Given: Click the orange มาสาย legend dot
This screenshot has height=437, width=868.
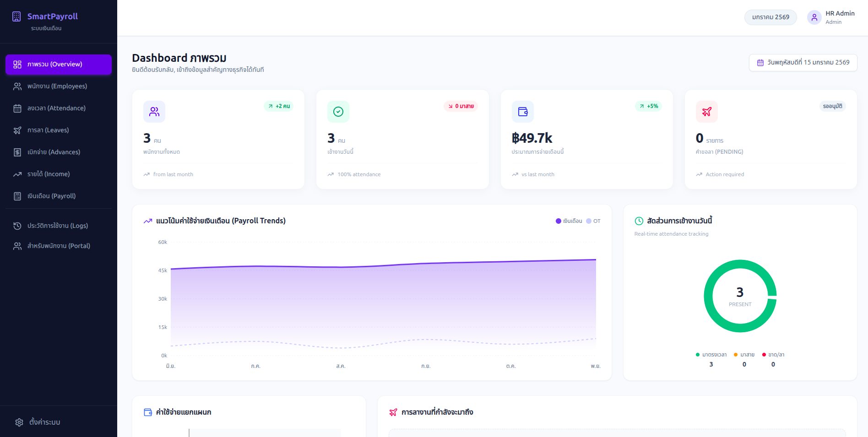Looking at the screenshot, I should point(736,355).
